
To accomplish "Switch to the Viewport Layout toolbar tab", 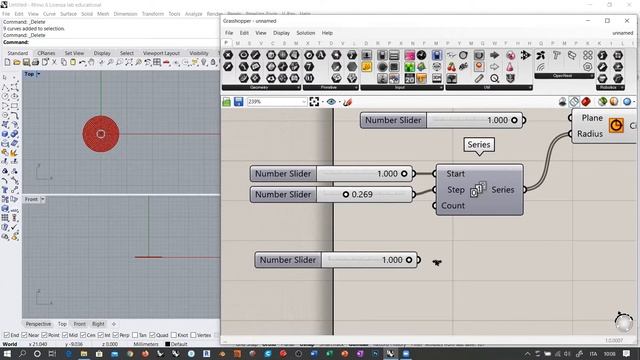I will click(x=161, y=53).
